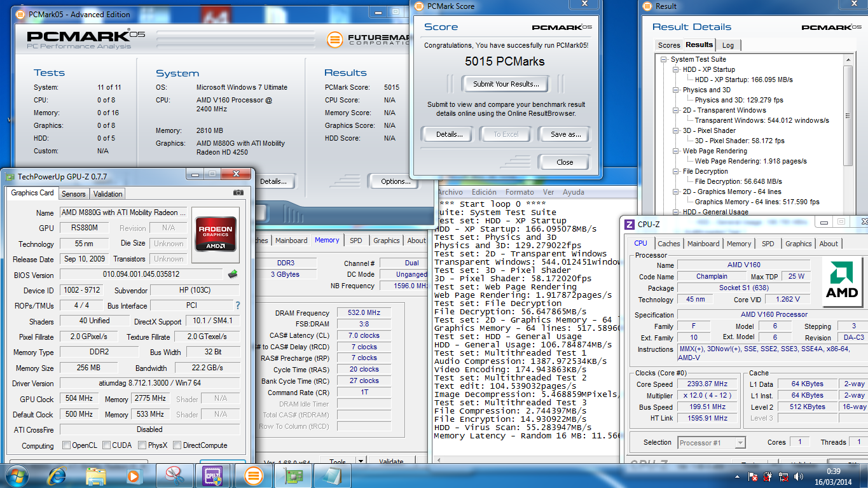The height and width of the screenshot is (488, 868).
Task: Open network tray icon
Action: pyautogui.click(x=784, y=476)
